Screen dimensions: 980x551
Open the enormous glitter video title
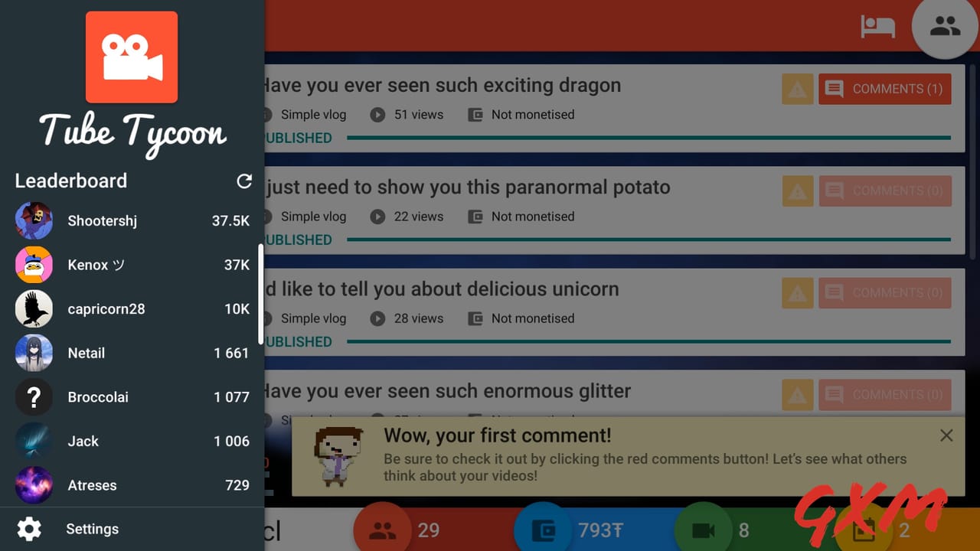tap(446, 391)
